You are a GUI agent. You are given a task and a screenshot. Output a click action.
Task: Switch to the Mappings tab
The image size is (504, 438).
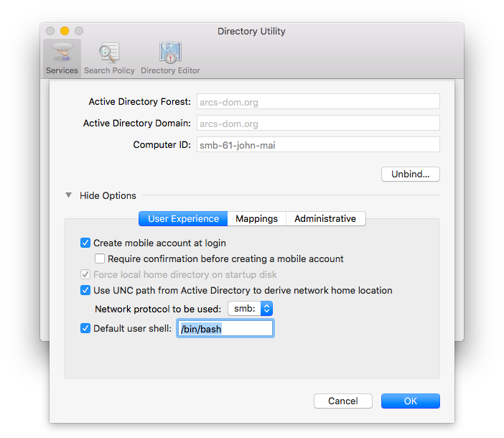[x=256, y=218]
